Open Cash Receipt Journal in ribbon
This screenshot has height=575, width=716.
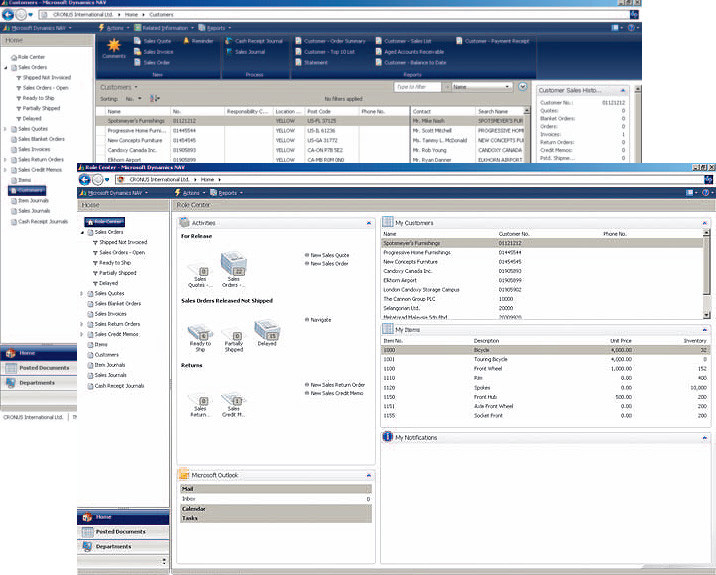(254, 41)
